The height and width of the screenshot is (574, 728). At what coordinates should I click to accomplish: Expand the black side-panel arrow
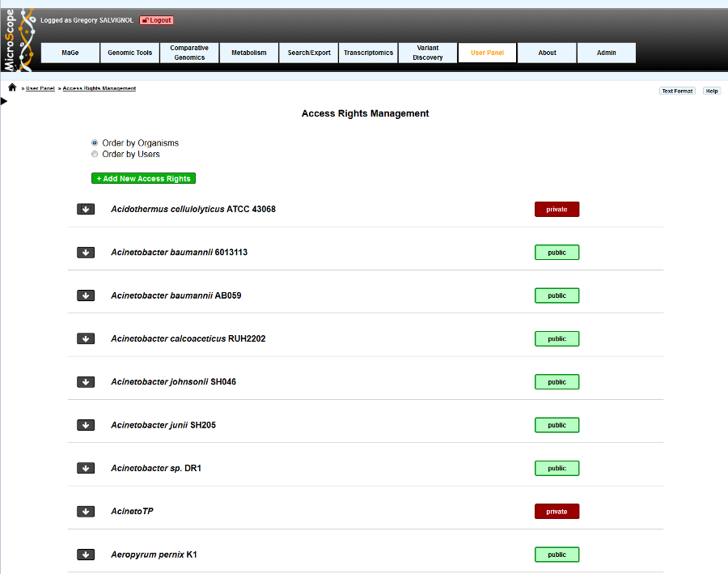click(4, 101)
